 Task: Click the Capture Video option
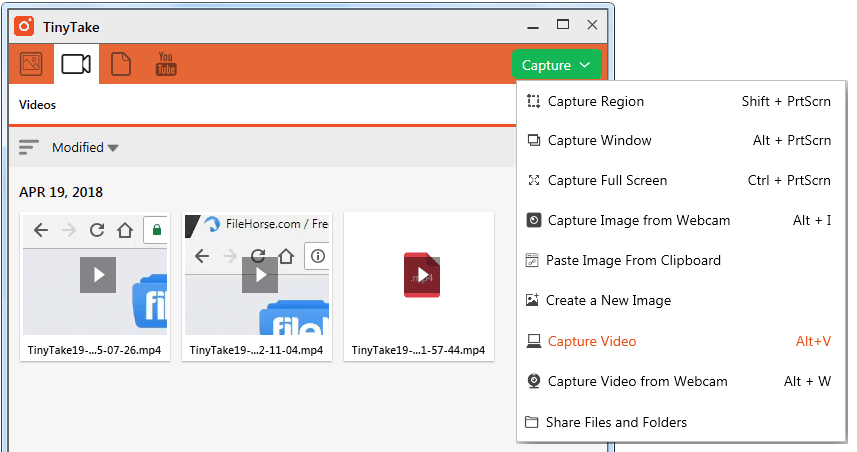click(x=591, y=341)
